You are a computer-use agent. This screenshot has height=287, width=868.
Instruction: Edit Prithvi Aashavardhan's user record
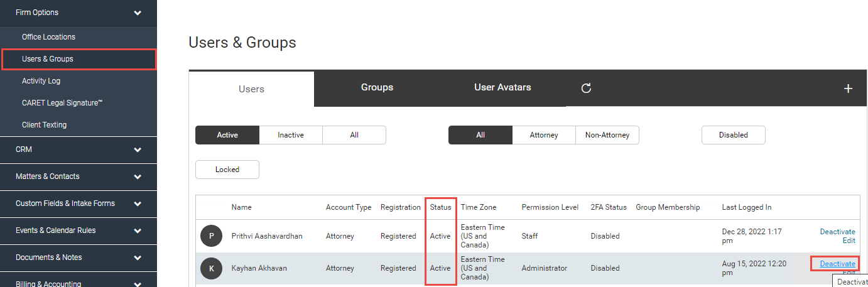pyautogui.click(x=849, y=241)
